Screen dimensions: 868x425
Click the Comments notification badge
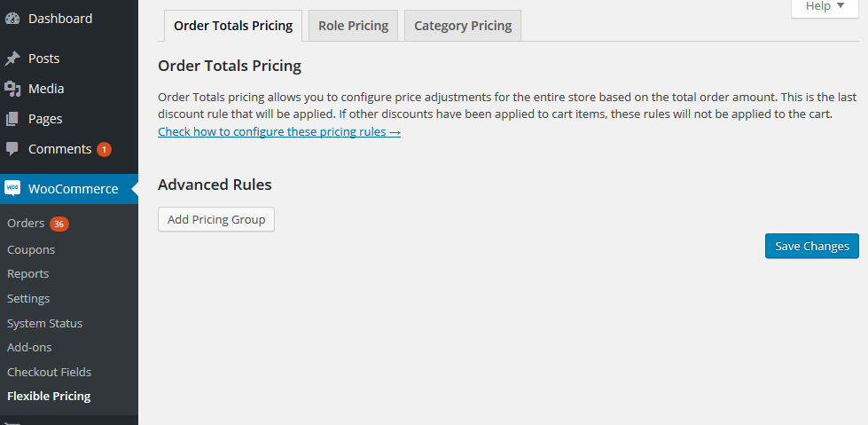pyautogui.click(x=104, y=150)
